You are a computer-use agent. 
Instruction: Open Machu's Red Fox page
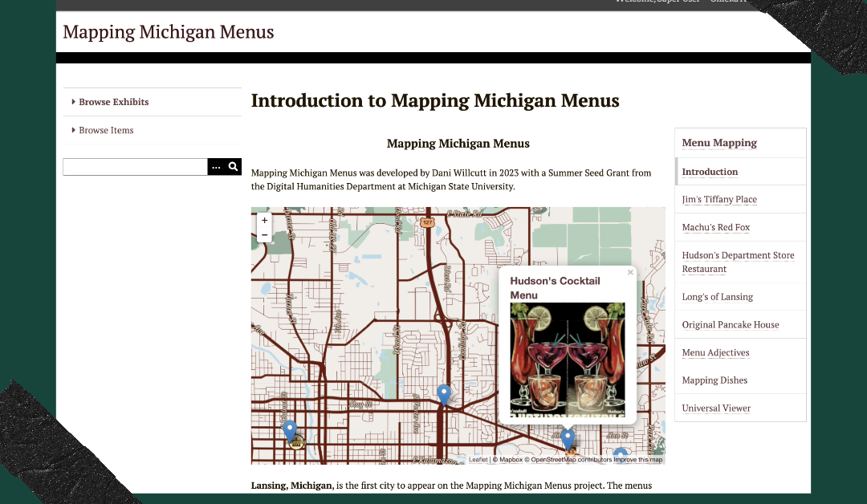pos(715,227)
